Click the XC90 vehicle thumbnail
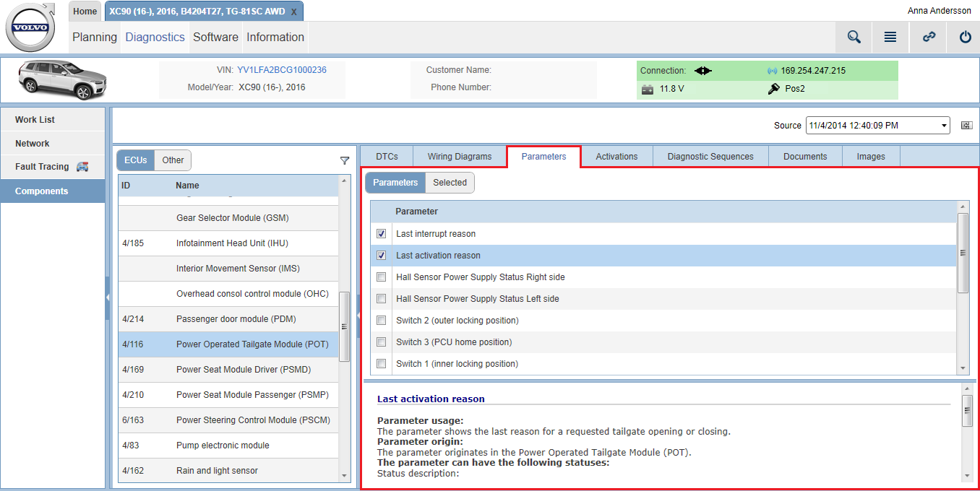 click(61, 79)
